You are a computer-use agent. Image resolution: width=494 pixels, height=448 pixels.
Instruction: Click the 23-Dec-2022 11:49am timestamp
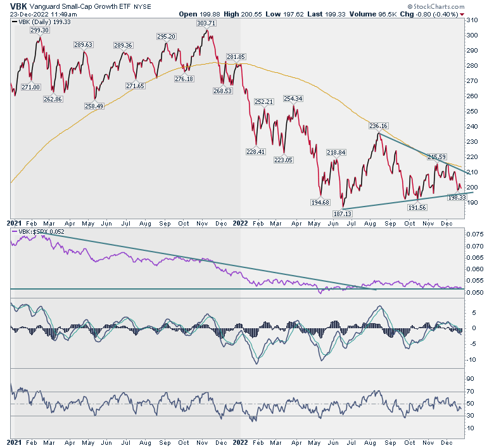coord(43,14)
